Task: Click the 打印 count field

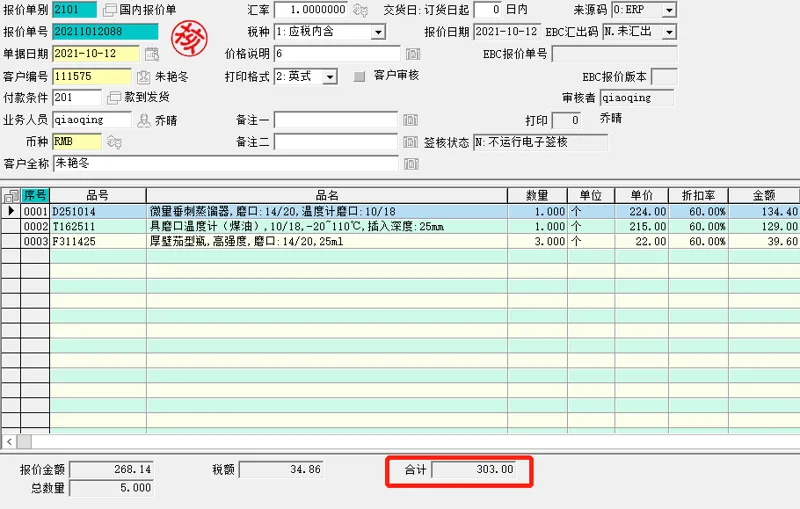Action: coord(566,120)
